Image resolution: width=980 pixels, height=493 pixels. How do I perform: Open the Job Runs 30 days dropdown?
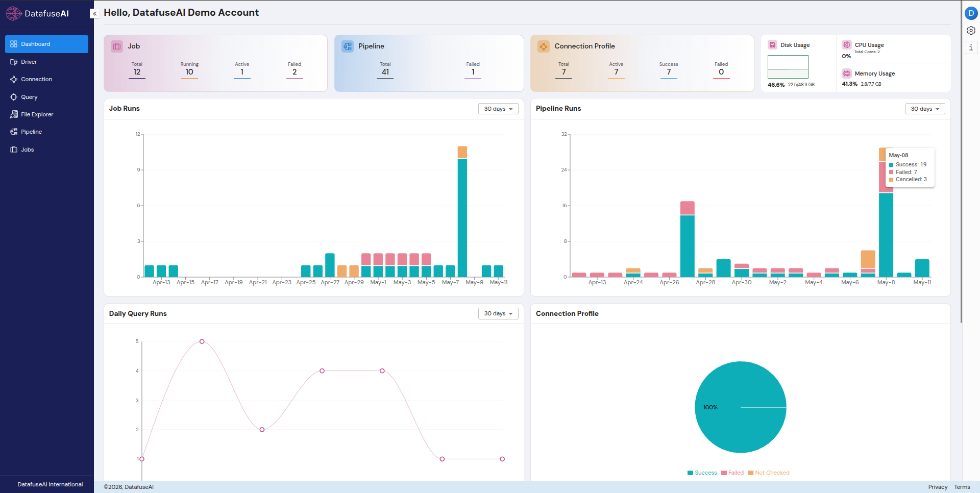click(498, 109)
